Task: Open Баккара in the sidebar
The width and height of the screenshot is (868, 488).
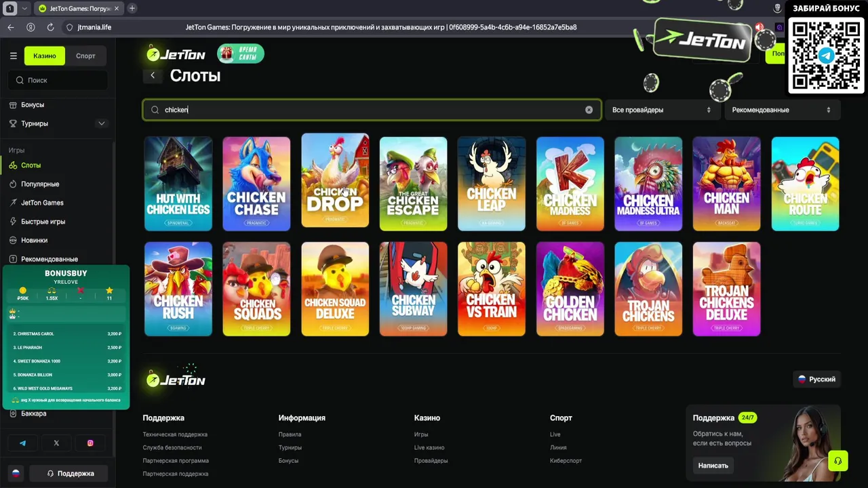Action: tap(33, 413)
